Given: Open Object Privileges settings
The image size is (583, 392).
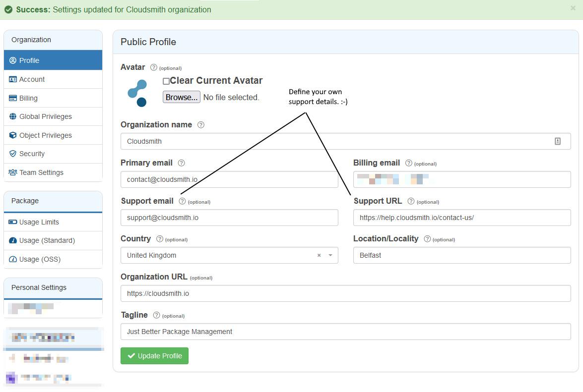Looking at the screenshot, I should pos(53,135).
